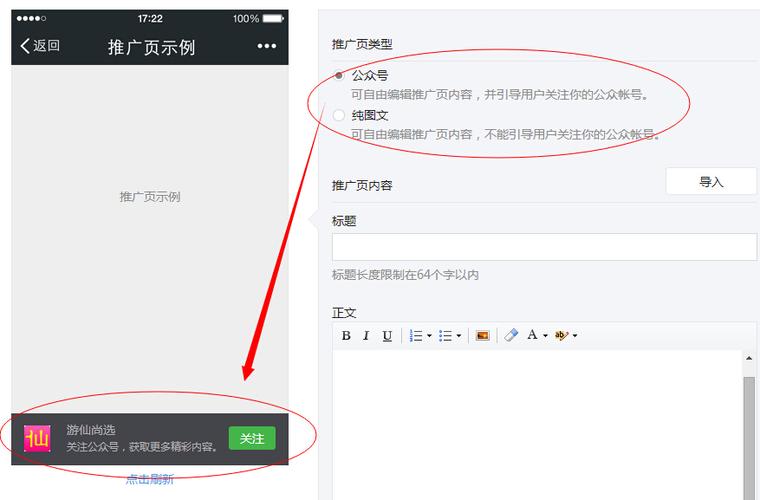This screenshot has height=500, width=760.
Task: Insert an image into the body
Action: tap(482, 335)
